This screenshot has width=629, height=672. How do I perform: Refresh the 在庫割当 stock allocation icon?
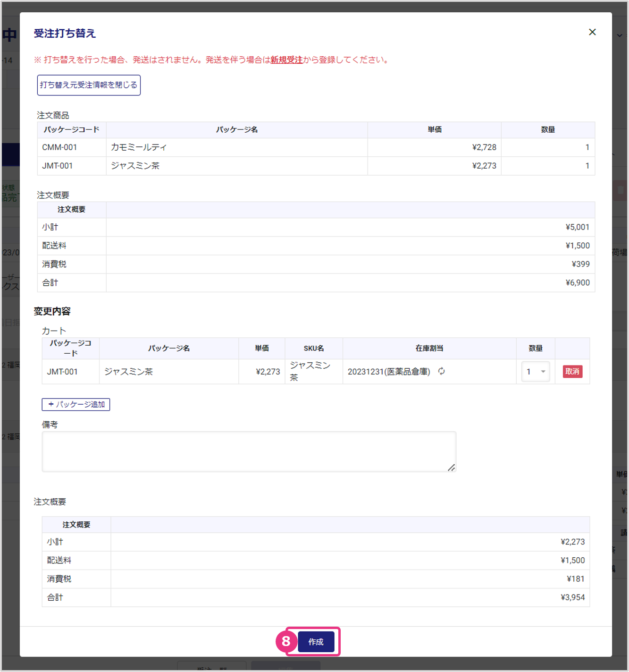(x=441, y=371)
